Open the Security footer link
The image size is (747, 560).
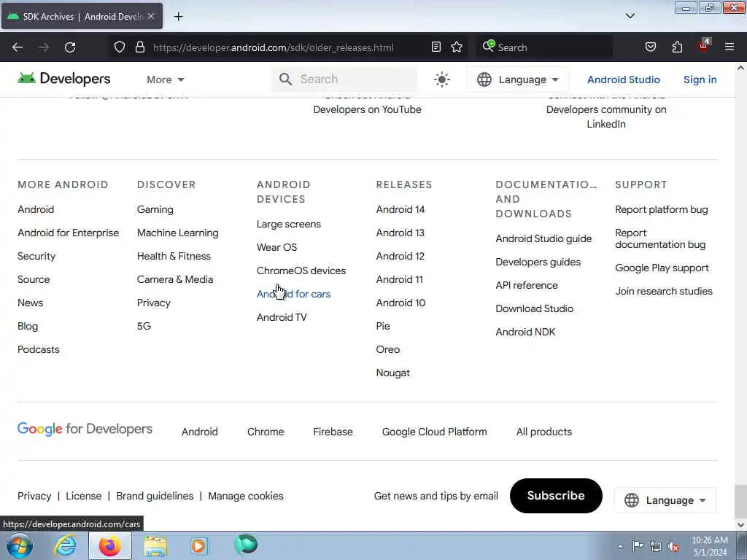point(36,256)
